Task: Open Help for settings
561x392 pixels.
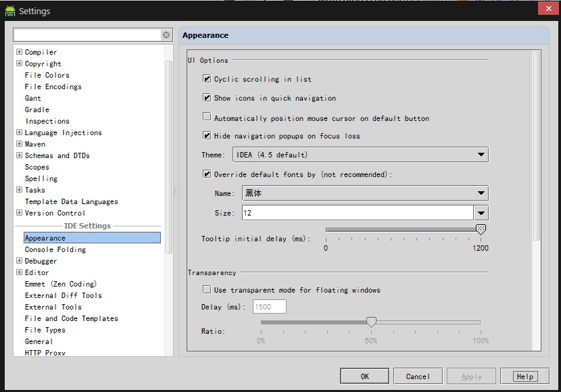Action: point(525,376)
